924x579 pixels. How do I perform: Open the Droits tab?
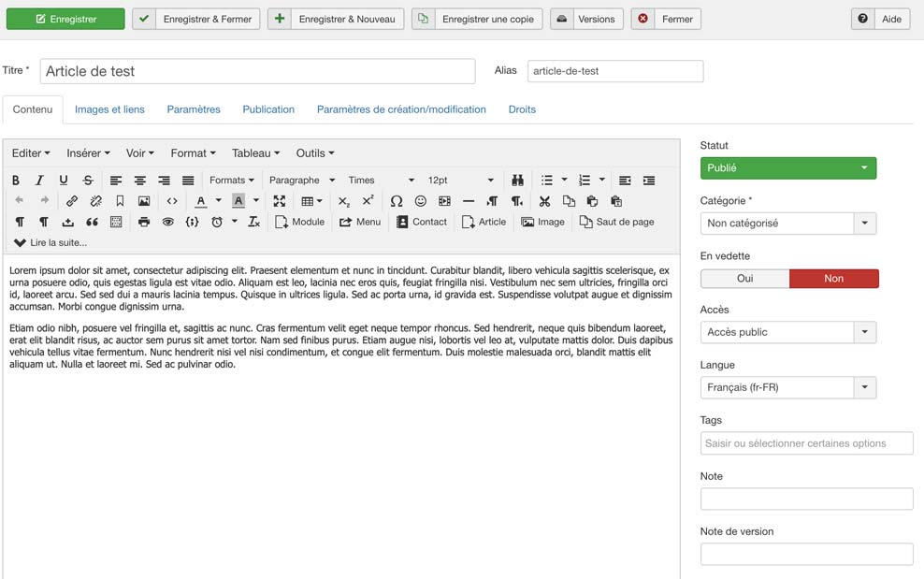pos(522,109)
